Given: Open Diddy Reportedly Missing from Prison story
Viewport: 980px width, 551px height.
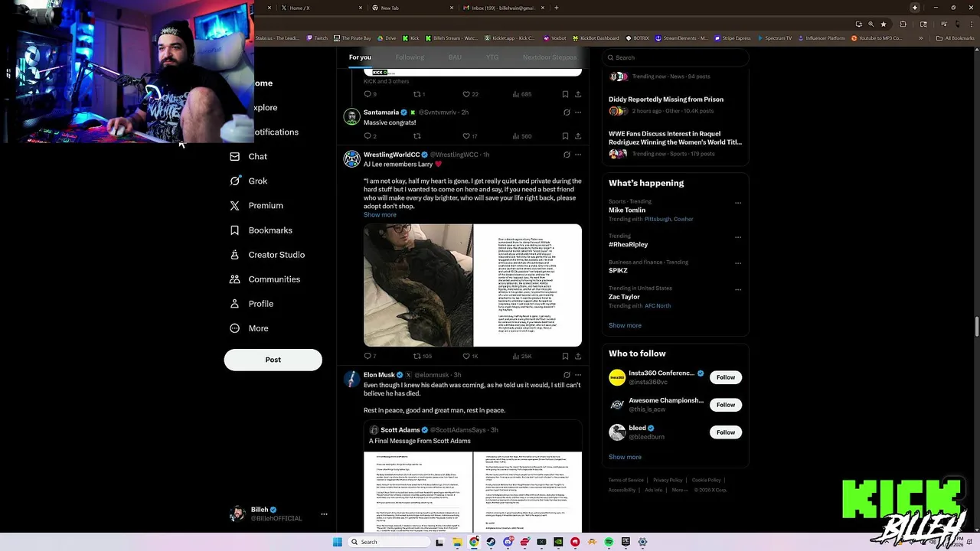Looking at the screenshot, I should coord(666,99).
